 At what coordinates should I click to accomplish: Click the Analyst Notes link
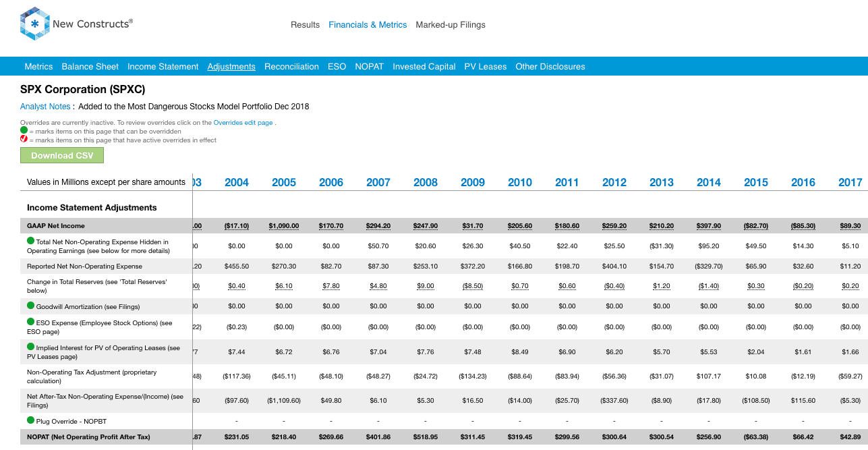tap(45, 106)
